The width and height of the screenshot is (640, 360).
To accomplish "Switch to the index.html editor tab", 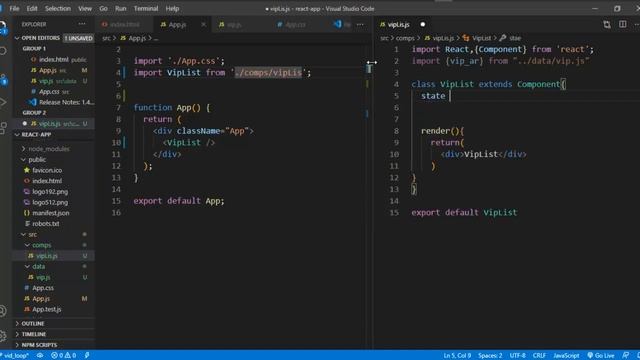I will coord(124,24).
